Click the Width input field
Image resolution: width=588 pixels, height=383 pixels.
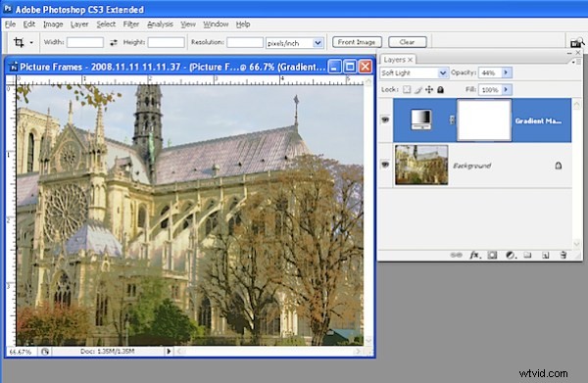[85, 42]
